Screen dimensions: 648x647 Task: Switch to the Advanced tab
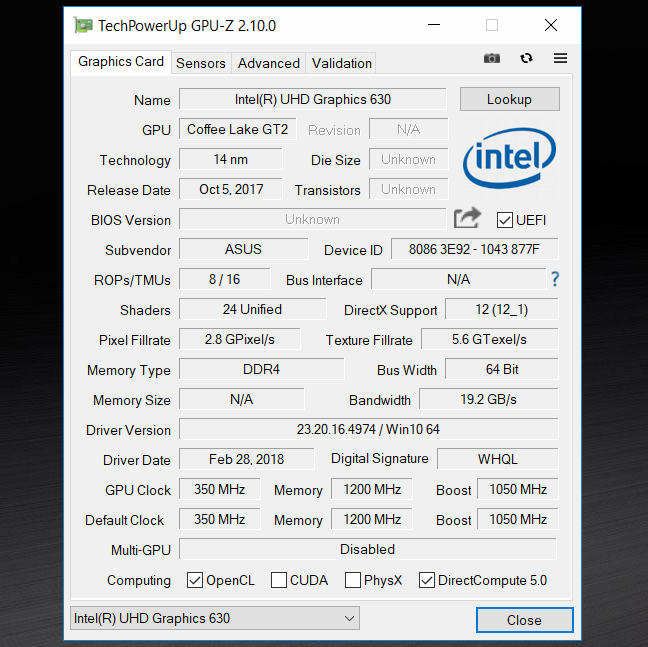coord(269,63)
